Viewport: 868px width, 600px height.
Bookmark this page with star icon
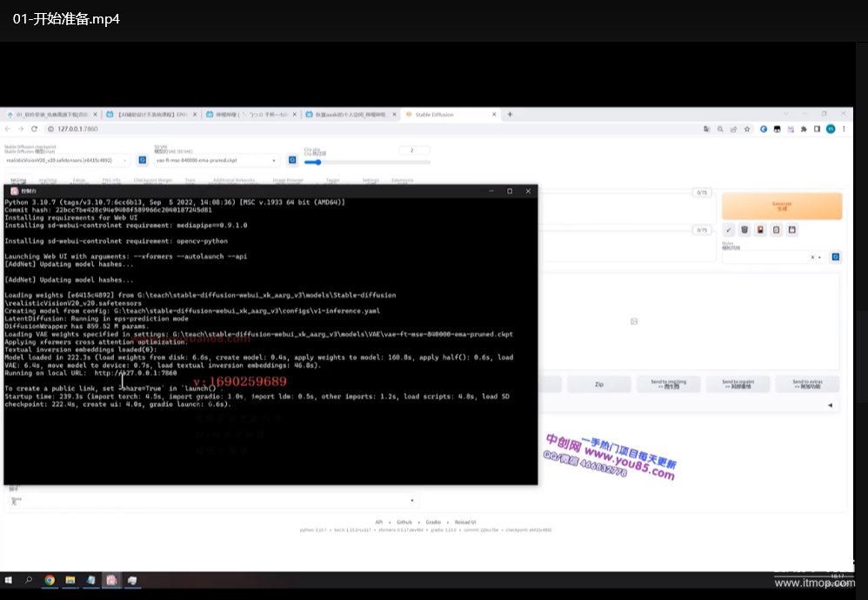coord(747,130)
